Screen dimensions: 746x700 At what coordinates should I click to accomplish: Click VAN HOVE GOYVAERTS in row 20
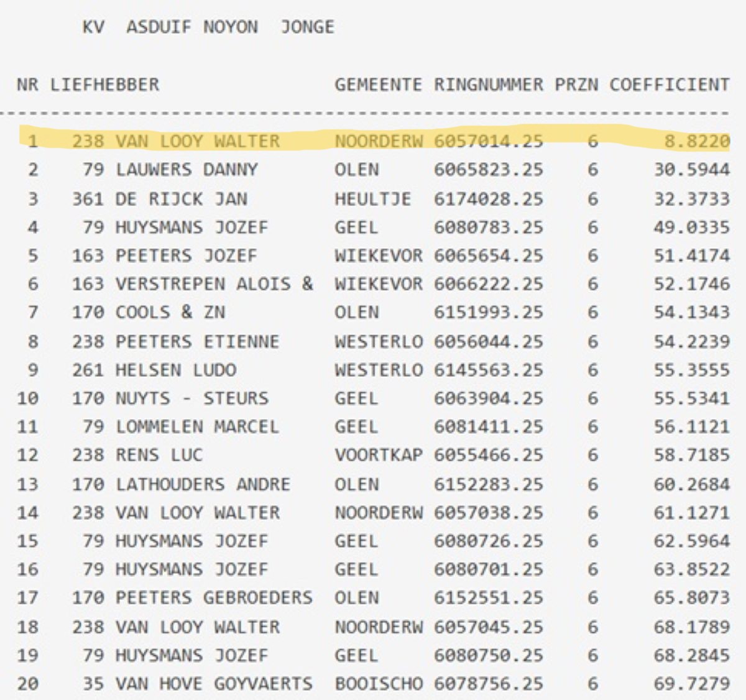click(x=214, y=684)
